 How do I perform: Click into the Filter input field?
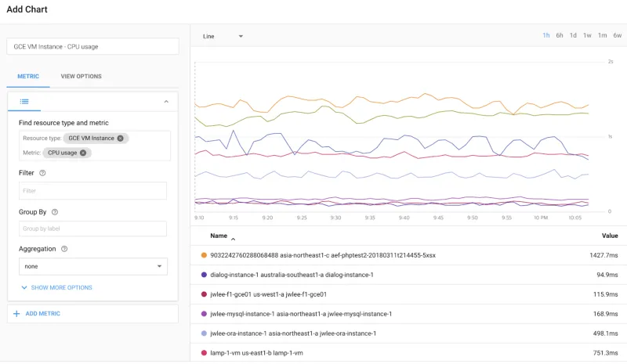point(92,191)
